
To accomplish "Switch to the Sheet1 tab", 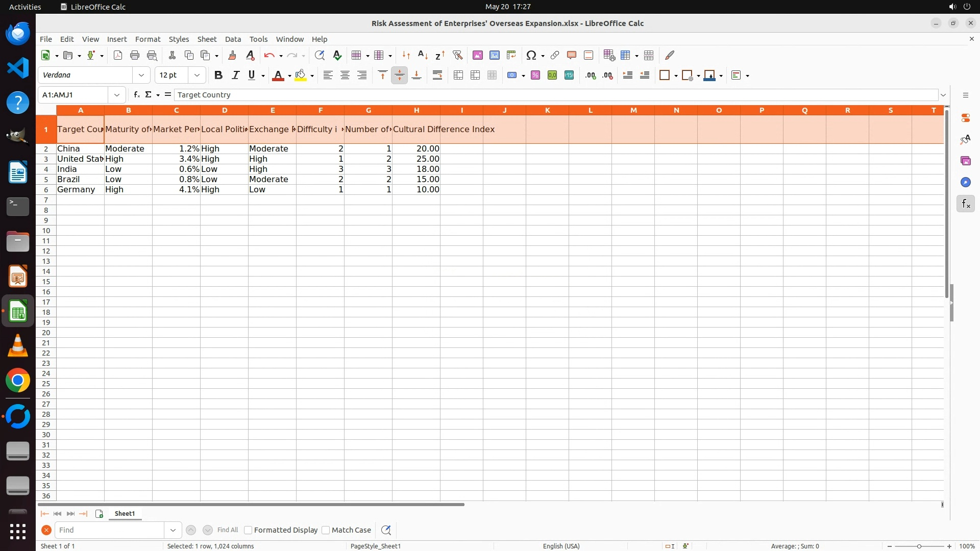I will pos(125,514).
